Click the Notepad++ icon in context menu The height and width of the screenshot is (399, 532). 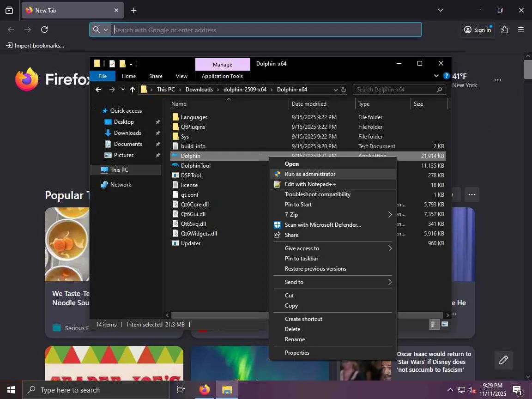click(x=277, y=184)
